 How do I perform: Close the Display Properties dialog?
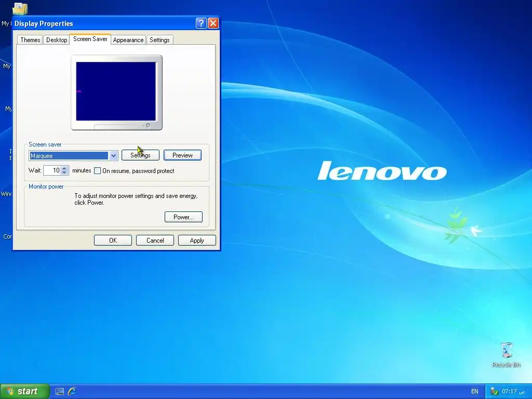pyautogui.click(x=213, y=23)
